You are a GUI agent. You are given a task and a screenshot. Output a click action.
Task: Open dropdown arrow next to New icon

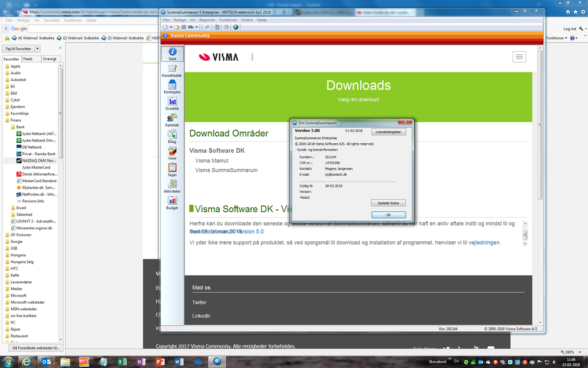(171, 27)
